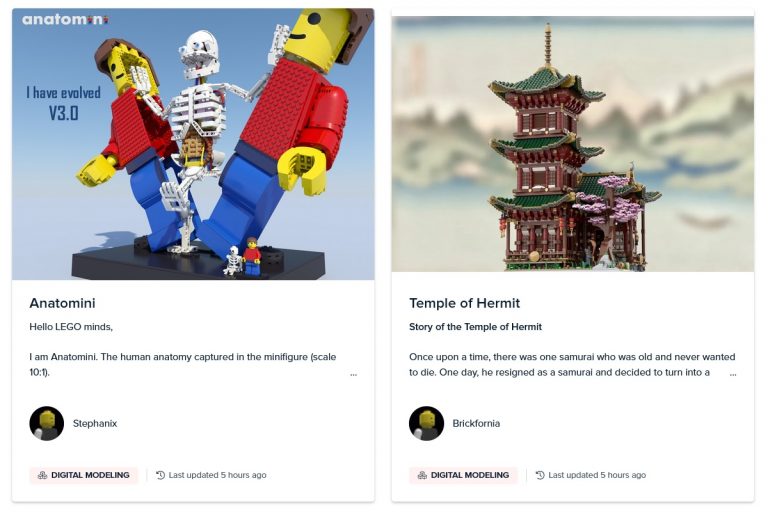768x515 pixels.
Task: Visit Stephanix's profile name link
Action: tap(95, 423)
